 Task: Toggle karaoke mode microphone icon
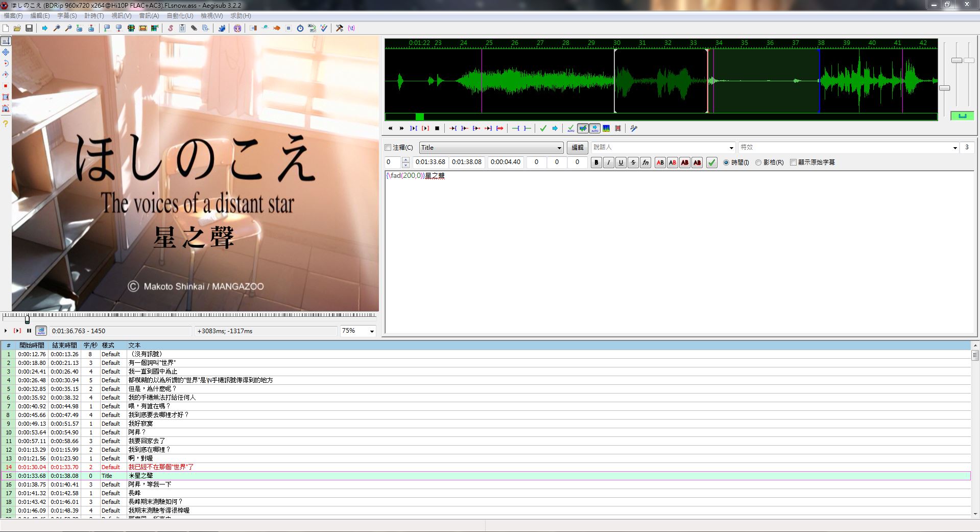coord(634,128)
